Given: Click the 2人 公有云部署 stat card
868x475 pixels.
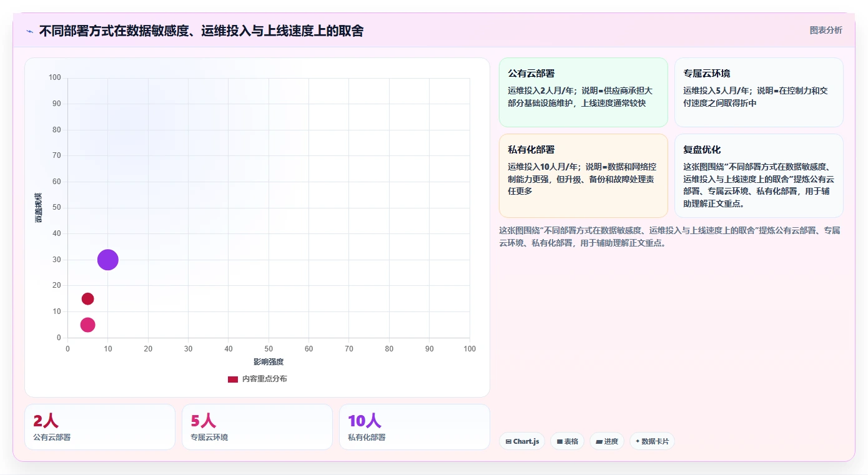Looking at the screenshot, I should 100,427.
